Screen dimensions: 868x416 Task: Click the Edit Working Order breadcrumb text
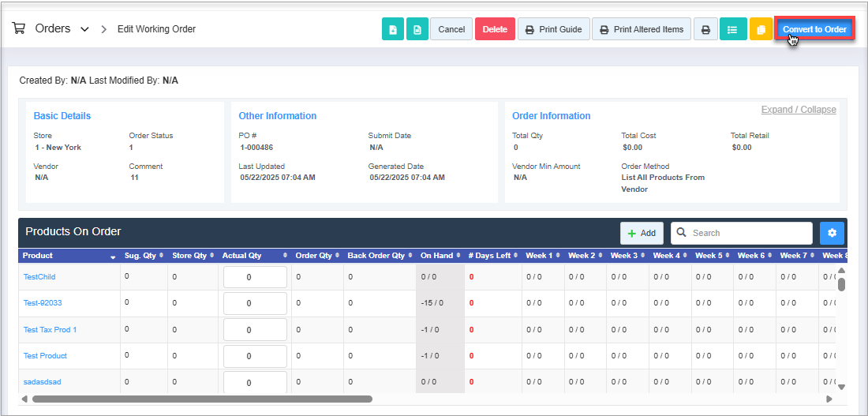click(x=157, y=28)
